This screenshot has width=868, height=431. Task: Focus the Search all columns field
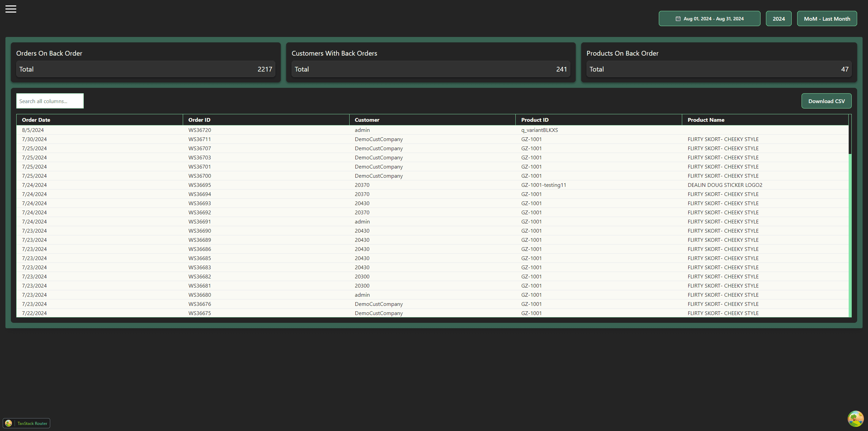point(50,101)
